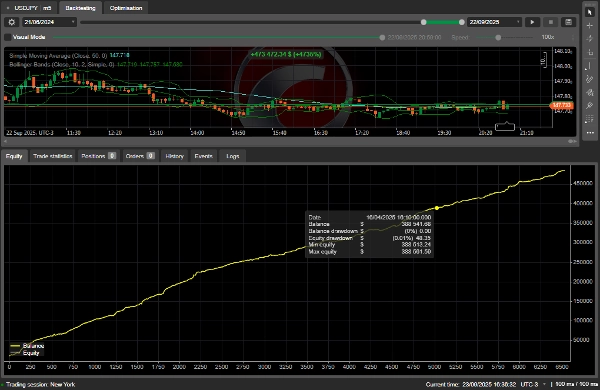Open the Trade statistics tab

point(53,156)
